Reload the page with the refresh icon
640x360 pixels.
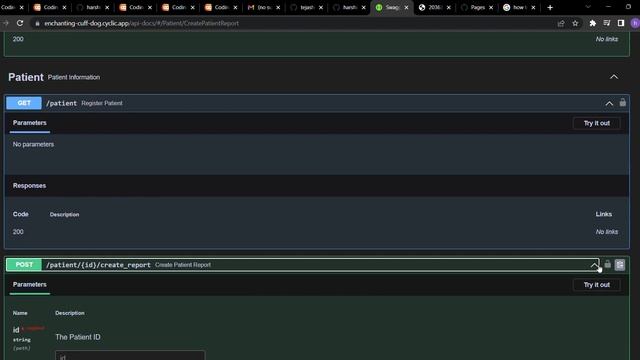coord(20,23)
